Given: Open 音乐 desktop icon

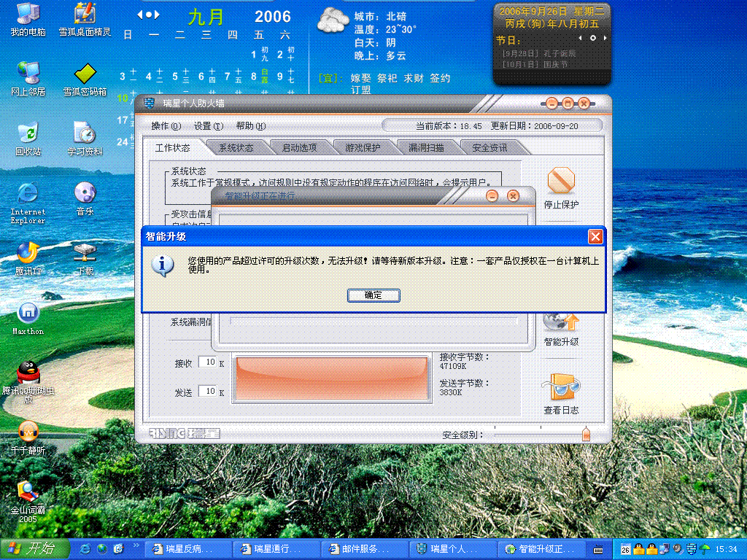Looking at the screenshot, I should (85, 199).
